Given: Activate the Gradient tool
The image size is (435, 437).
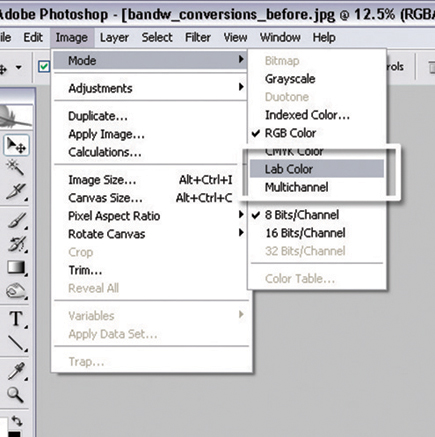Looking at the screenshot, I should coord(16,267).
